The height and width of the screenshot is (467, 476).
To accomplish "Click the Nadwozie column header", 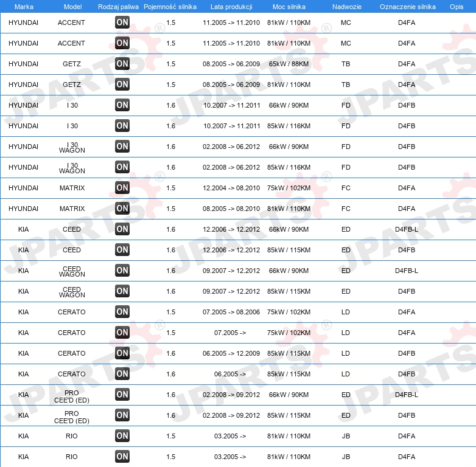I will pyautogui.click(x=347, y=7).
